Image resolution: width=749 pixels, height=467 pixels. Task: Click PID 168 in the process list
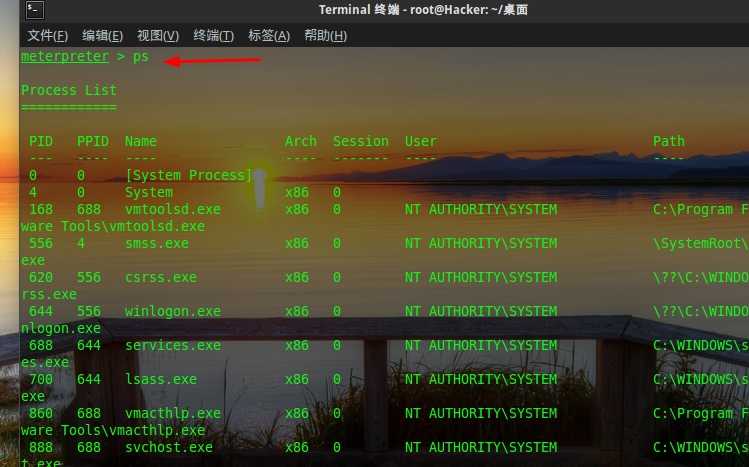click(x=41, y=209)
